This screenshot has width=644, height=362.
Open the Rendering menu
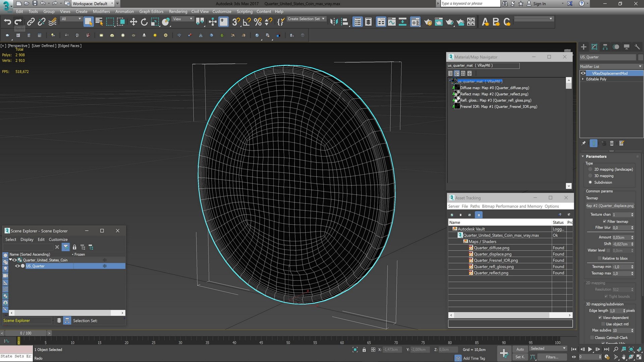click(178, 11)
